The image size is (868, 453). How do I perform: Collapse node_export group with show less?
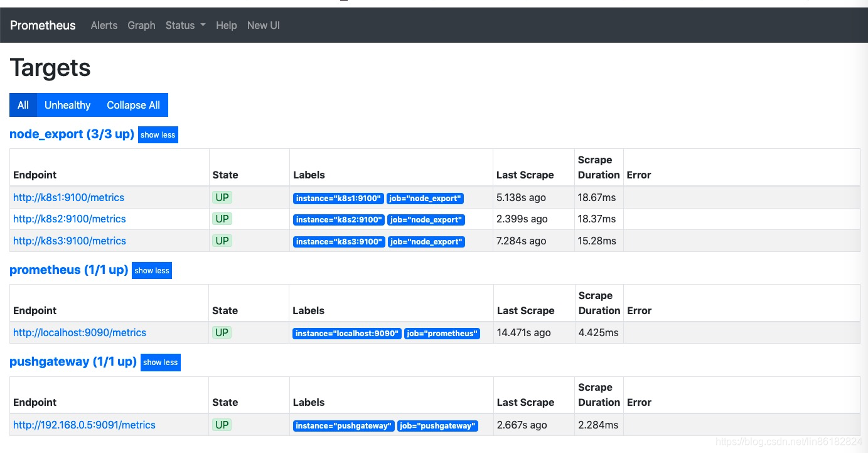(158, 134)
